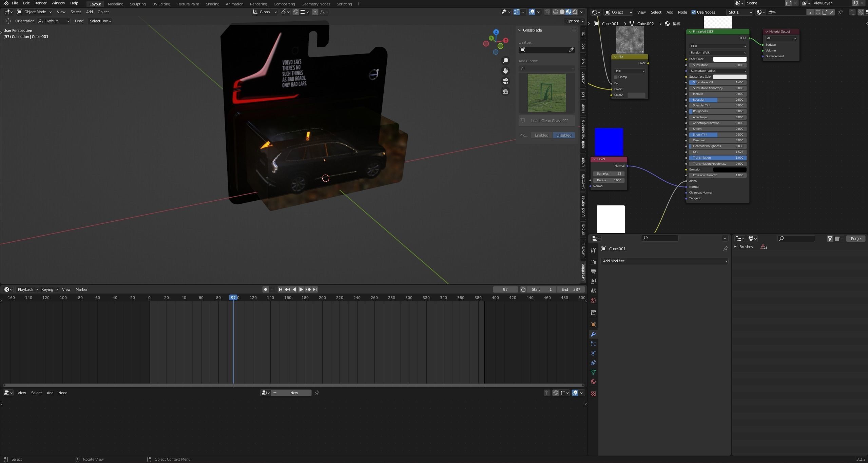Toggle viewport gizmos display button
The width and height of the screenshot is (868, 463).
pos(517,12)
